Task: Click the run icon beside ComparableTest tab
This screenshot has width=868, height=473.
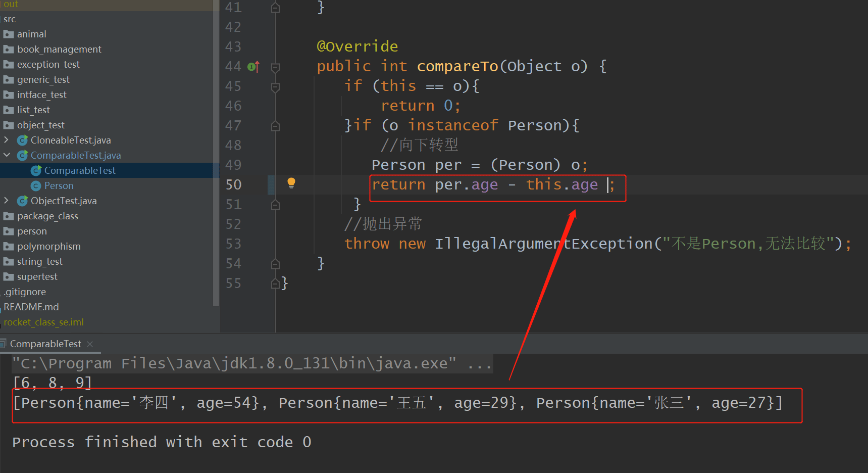Action: click(x=3, y=344)
